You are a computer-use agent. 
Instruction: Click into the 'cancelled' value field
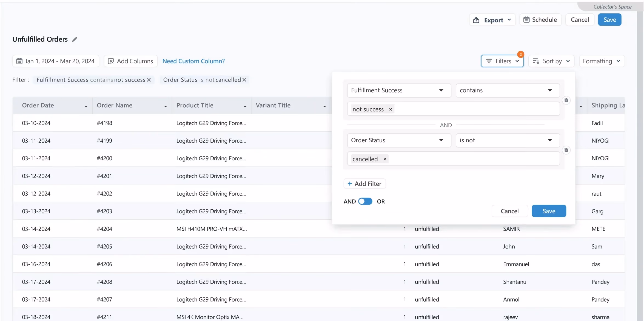[x=453, y=159]
